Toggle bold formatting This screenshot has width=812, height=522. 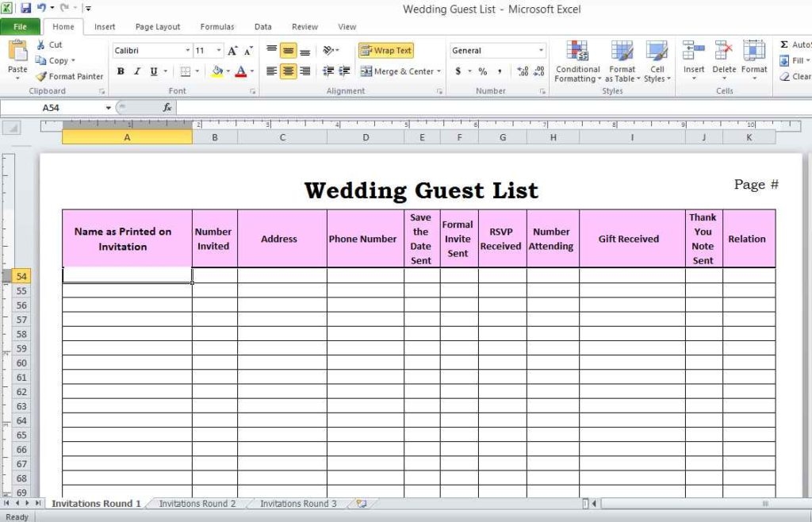point(120,71)
